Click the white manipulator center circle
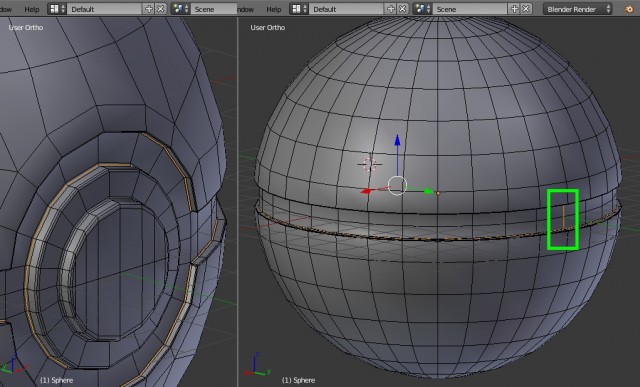This screenshot has height=387, width=640. pyautogui.click(x=397, y=186)
